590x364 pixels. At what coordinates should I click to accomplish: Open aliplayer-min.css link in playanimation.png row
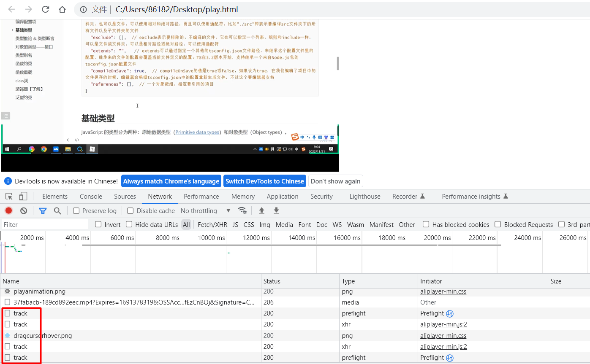click(x=443, y=291)
